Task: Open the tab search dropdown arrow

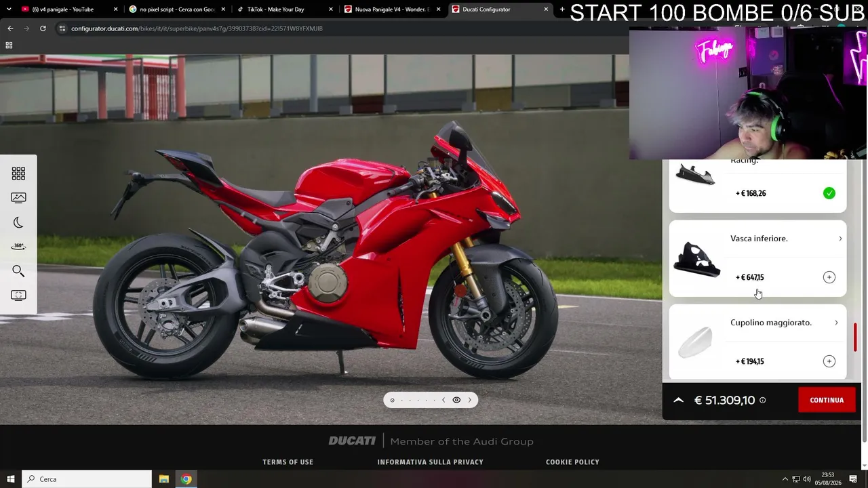Action: 8,9
